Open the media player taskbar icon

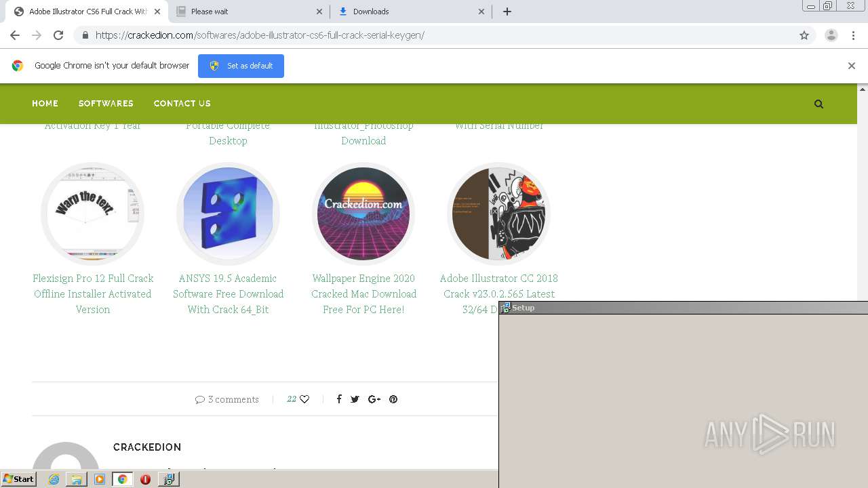point(100,479)
